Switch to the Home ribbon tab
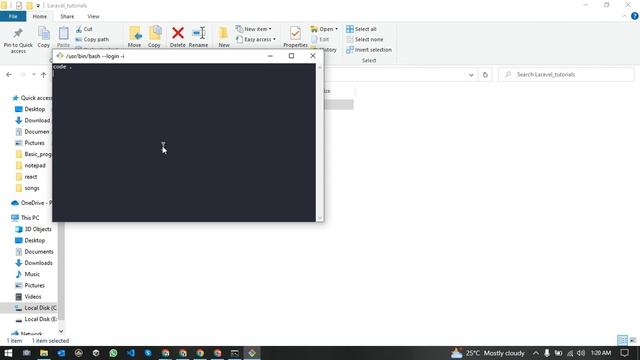 pyautogui.click(x=40, y=16)
